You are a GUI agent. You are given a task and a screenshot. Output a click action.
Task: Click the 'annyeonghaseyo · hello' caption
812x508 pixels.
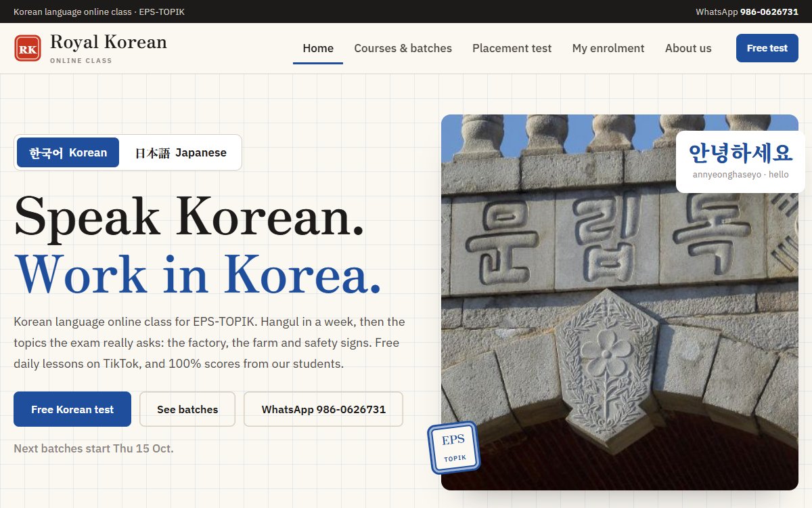point(740,175)
